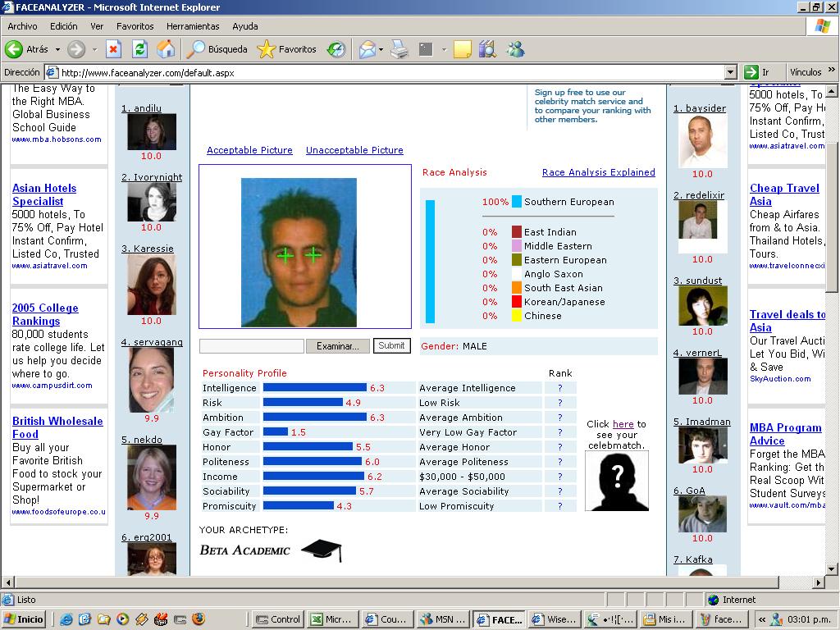Click the 'here' celebmatch link
This screenshot has width=840, height=630.
[x=623, y=424]
